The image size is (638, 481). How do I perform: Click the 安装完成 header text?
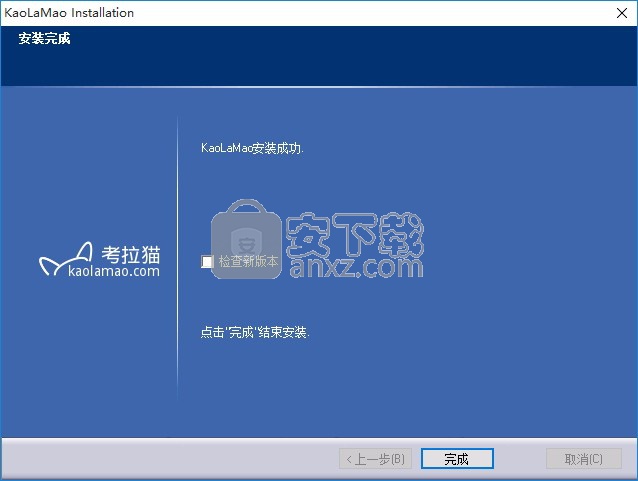[44, 39]
